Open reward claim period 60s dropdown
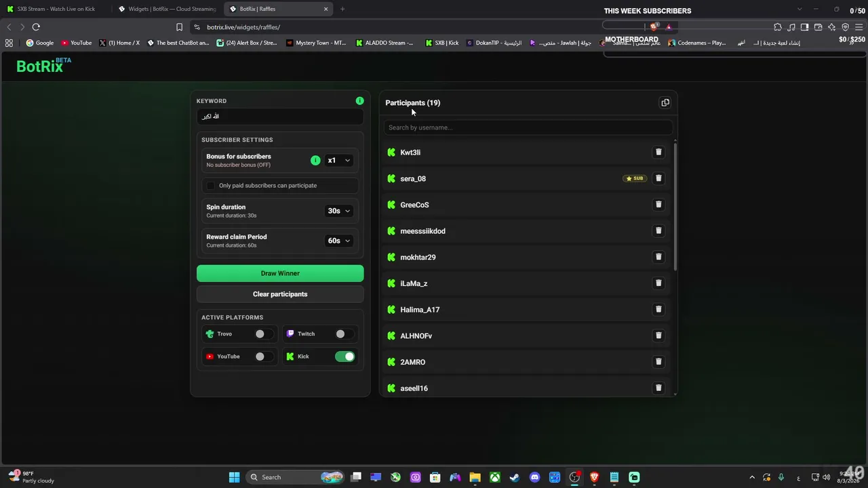 click(x=339, y=241)
